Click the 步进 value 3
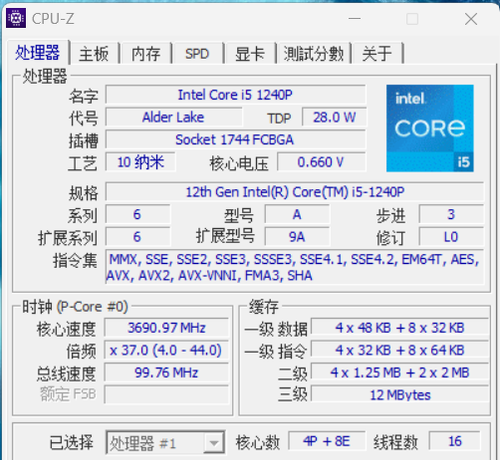500x460 pixels. coord(451,214)
